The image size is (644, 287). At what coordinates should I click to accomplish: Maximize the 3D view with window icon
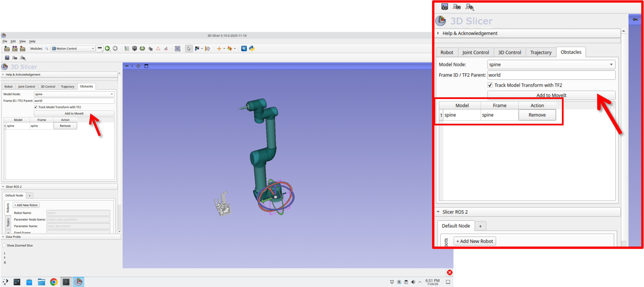(x=146, y=66)
